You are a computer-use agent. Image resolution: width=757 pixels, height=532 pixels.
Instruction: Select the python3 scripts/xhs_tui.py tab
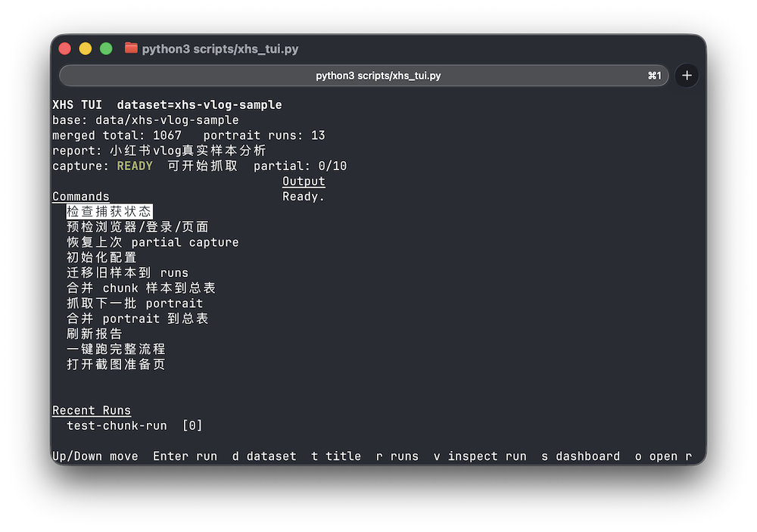tap(363, 76)
